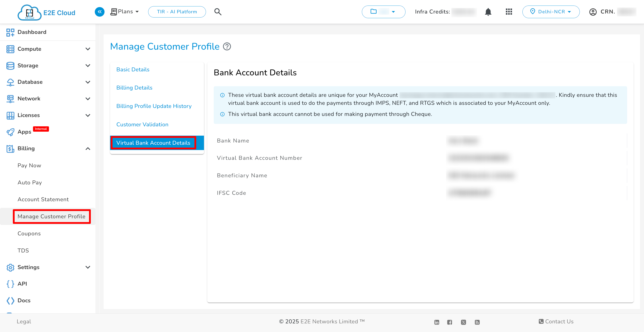The image size is (644, 332).
Task: Click the IFSC Code label
Action: click(231, 193)
